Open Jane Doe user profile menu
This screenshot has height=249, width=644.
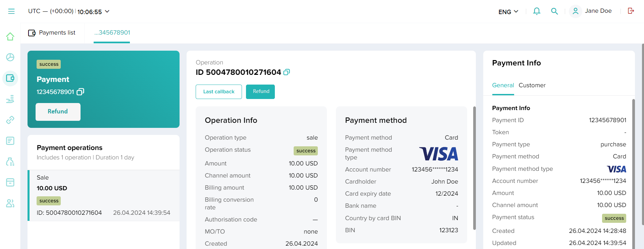[591, 11]
